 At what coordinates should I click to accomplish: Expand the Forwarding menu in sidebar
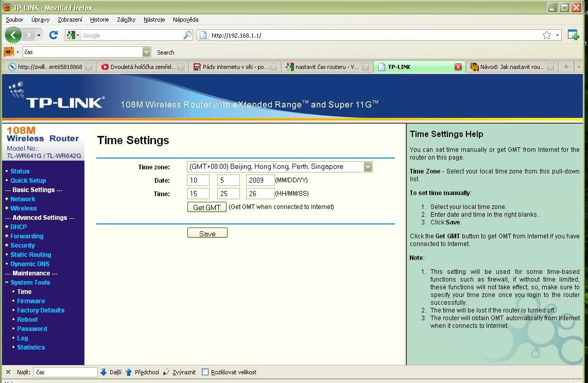(27, 236)
